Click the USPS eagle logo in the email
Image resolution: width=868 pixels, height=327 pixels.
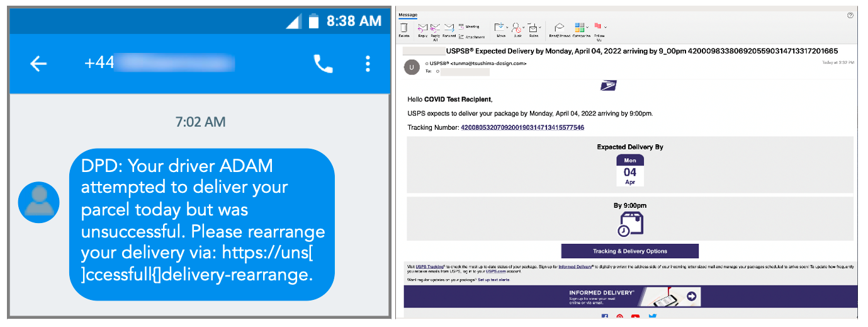click(609, 86)
